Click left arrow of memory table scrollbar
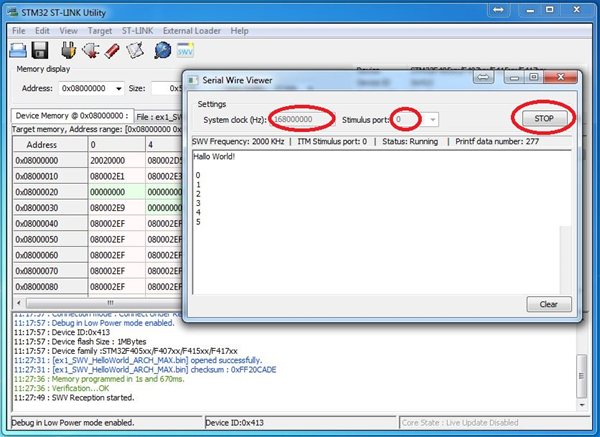The image size is (600, 437). pos(19,303)
